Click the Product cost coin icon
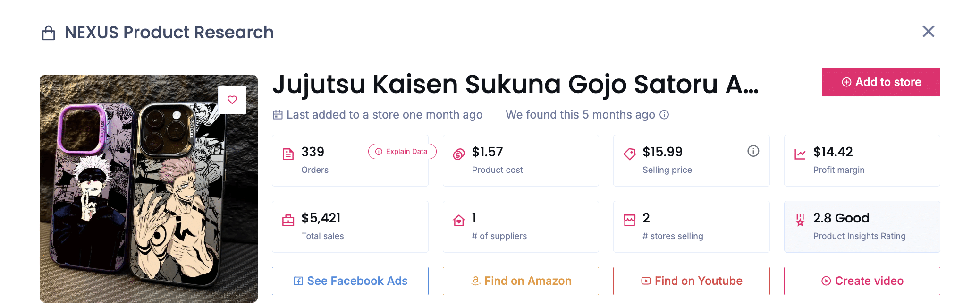 [x=459, y=154]
